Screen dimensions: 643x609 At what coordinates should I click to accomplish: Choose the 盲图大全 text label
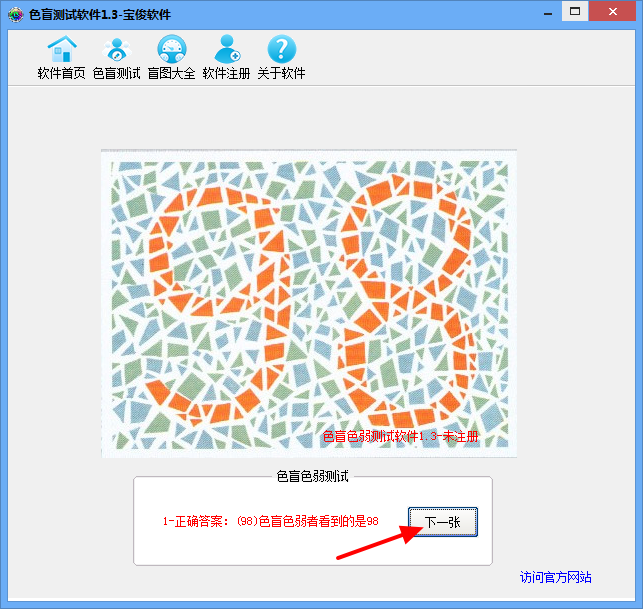[171, 73]
